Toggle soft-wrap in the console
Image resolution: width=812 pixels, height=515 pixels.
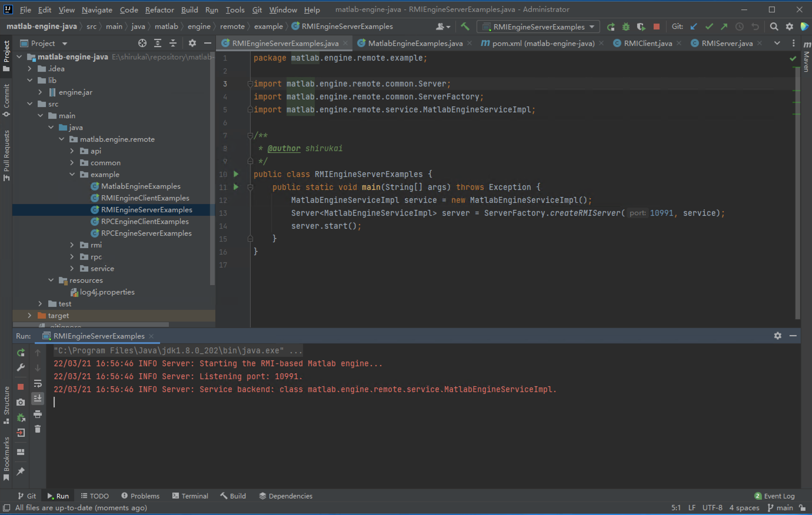pos(38,383)
